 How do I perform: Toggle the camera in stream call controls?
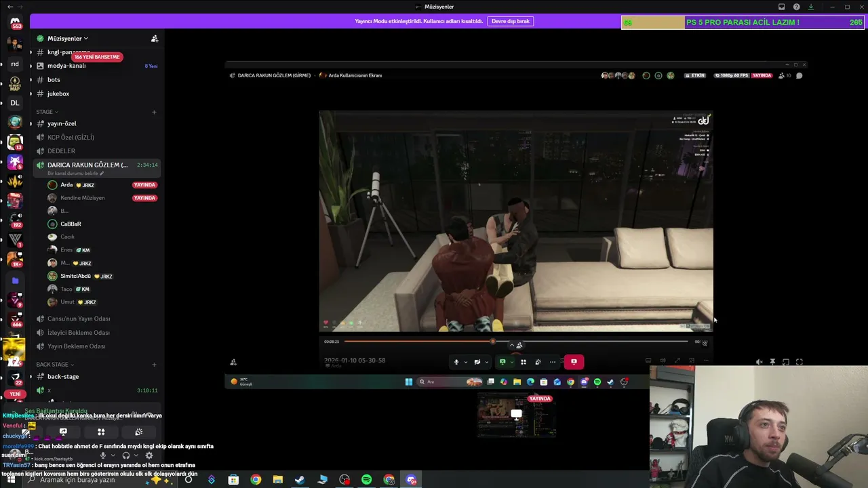[x=477, y=362]
